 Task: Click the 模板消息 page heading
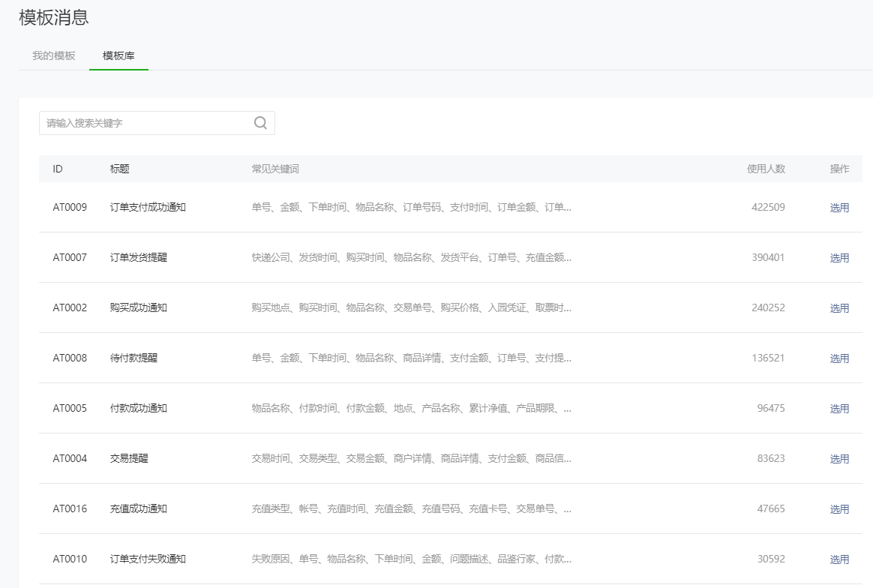click(x=54, y=17)
